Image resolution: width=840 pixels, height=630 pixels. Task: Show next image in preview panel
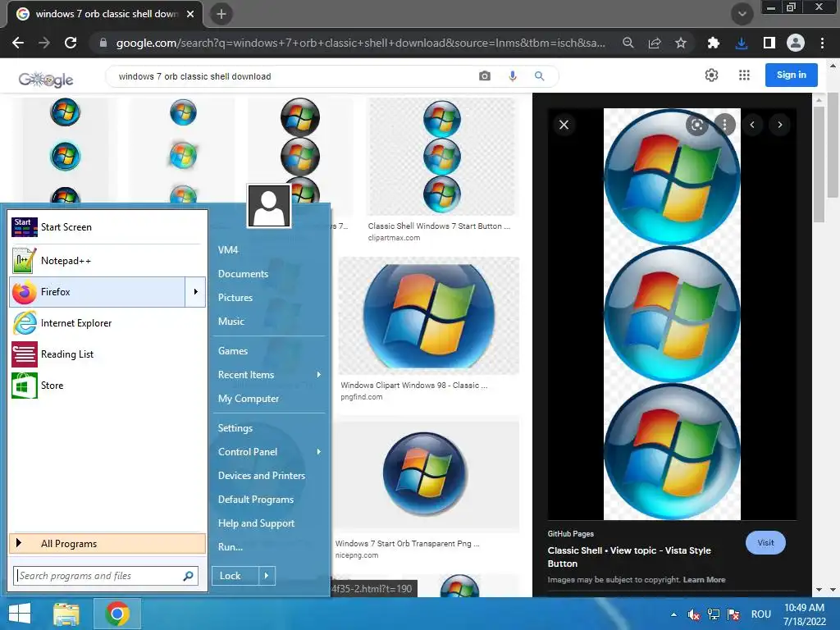[x=780, y=125]
